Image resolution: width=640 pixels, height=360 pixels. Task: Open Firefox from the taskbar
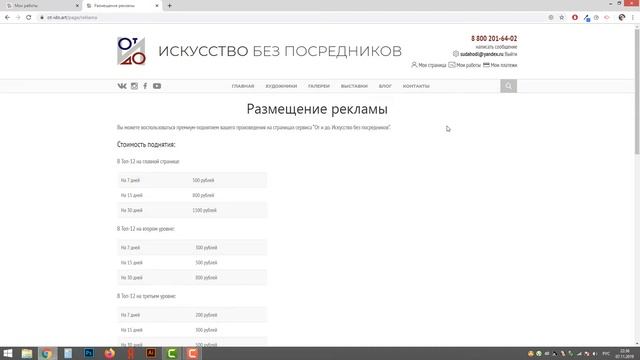[109, 353]
